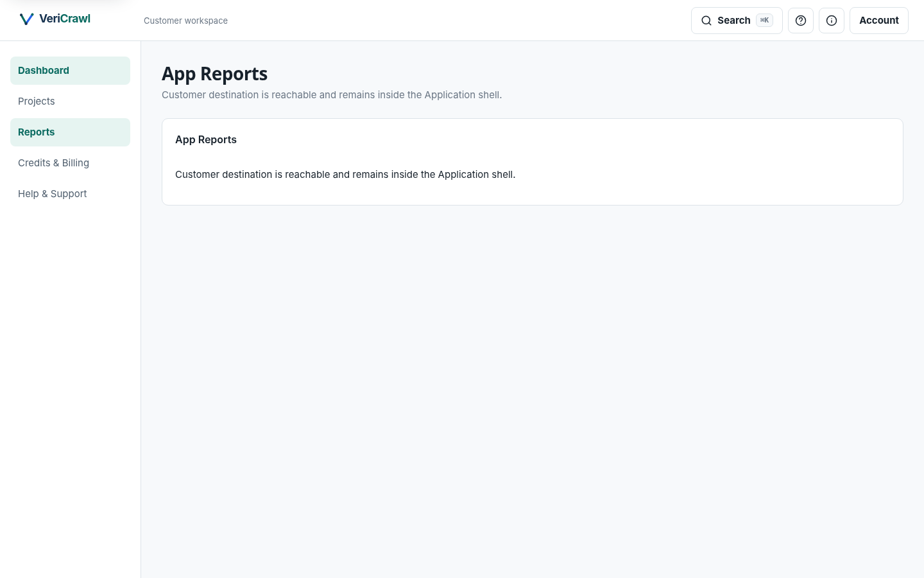Click the VeriCrawl logo icon
The image size is (924, 578).
[26, 19]
